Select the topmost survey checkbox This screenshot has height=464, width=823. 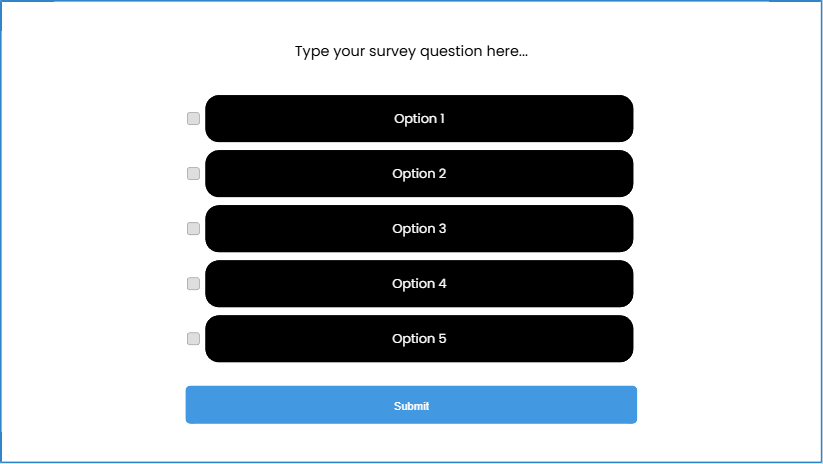(193, 119)
